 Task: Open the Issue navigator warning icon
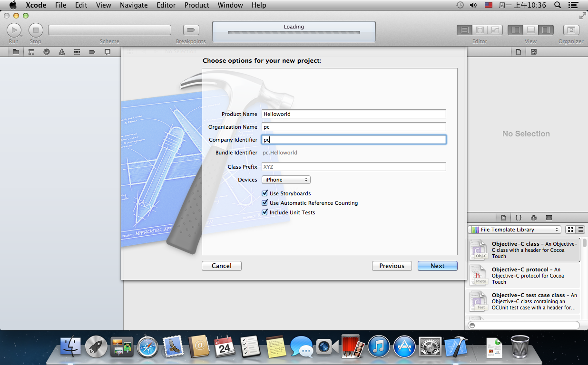coord(62,52)
